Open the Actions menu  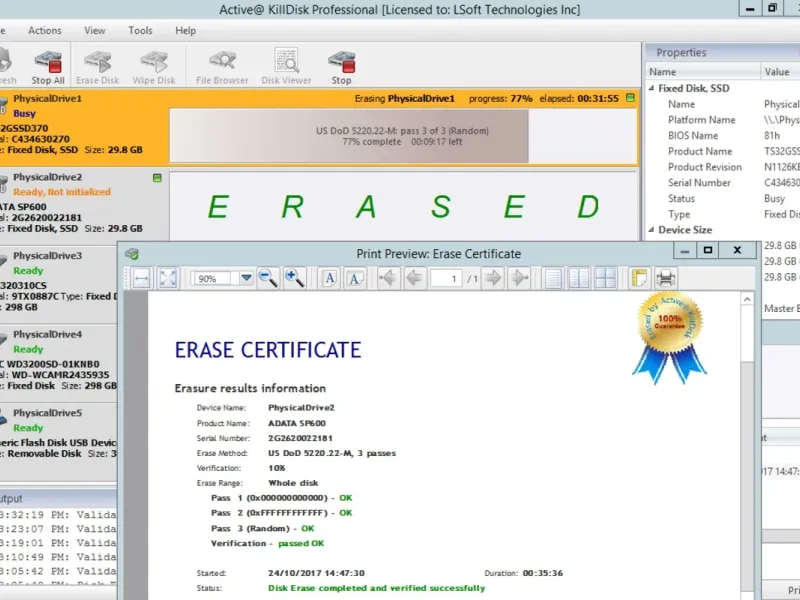click(x=45, y=31)
